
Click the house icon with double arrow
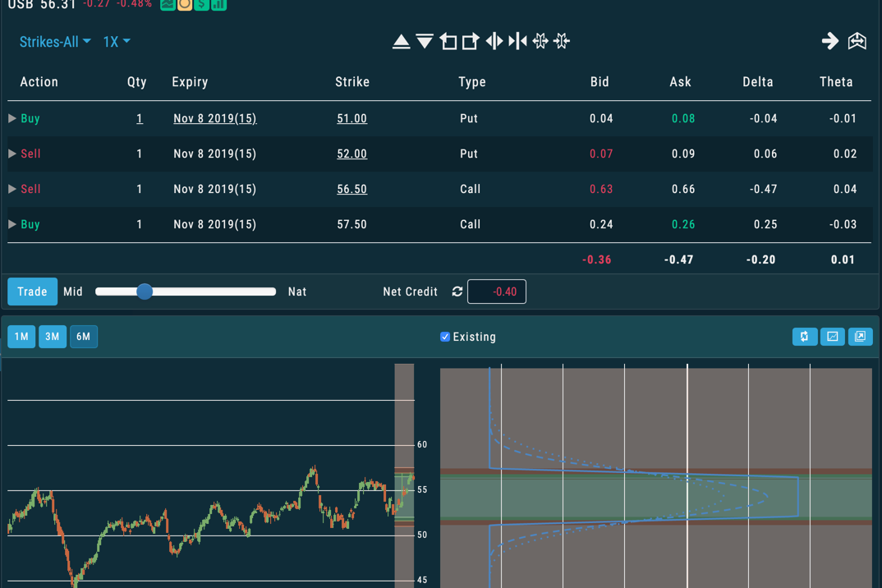(857, 41)
